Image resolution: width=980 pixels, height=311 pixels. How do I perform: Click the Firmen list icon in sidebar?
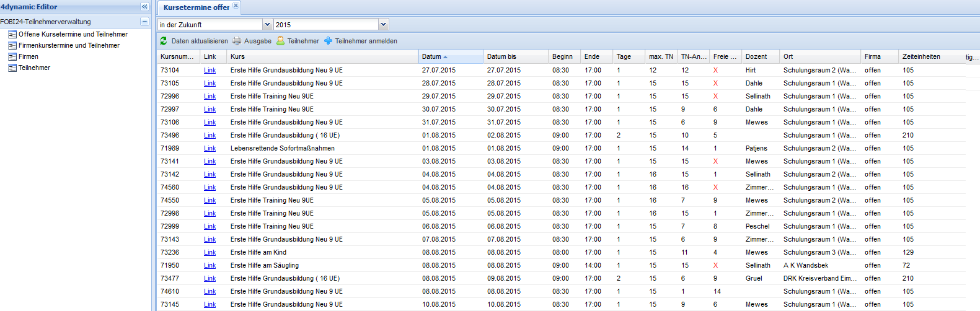[x=12, y=56]
